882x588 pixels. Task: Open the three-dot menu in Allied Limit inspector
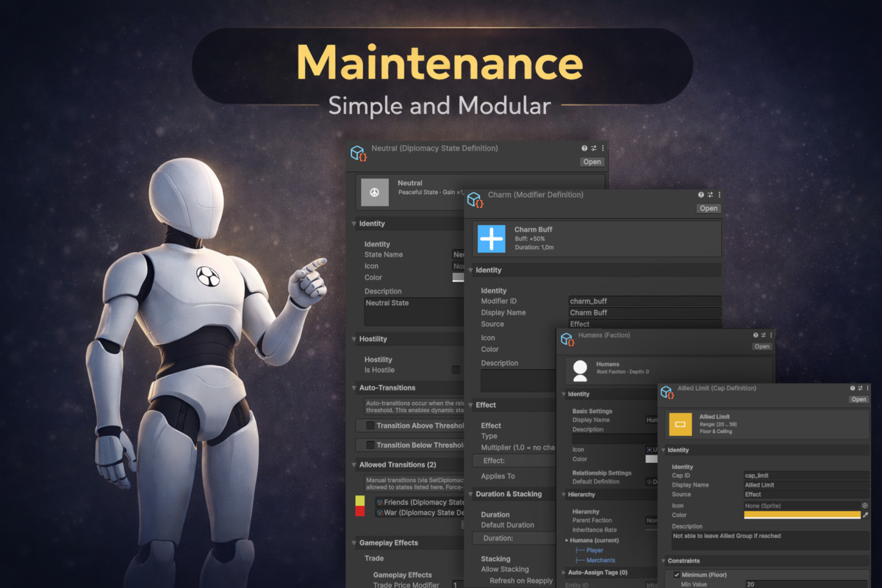[867, 388]
